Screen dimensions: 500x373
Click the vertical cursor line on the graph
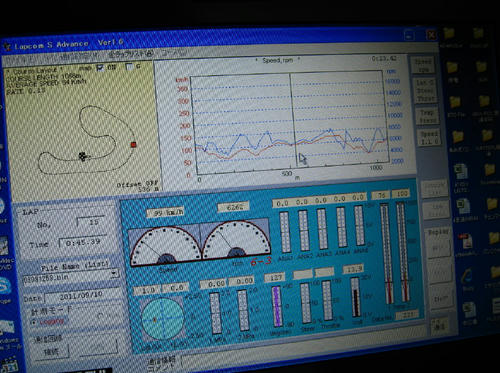(293, 120)
